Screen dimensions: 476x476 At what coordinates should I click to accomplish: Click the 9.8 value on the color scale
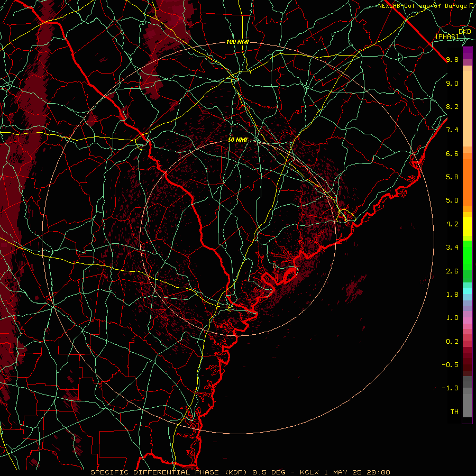(452, 59)
